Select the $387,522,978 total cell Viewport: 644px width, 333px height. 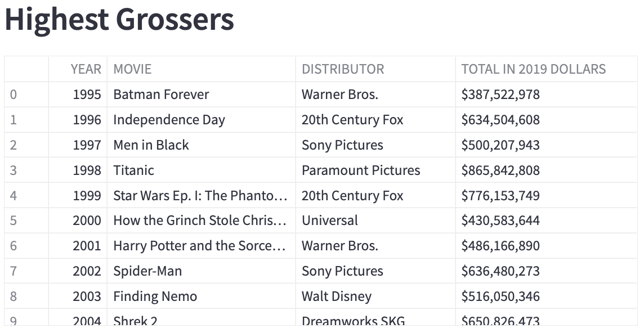(546, 94)
